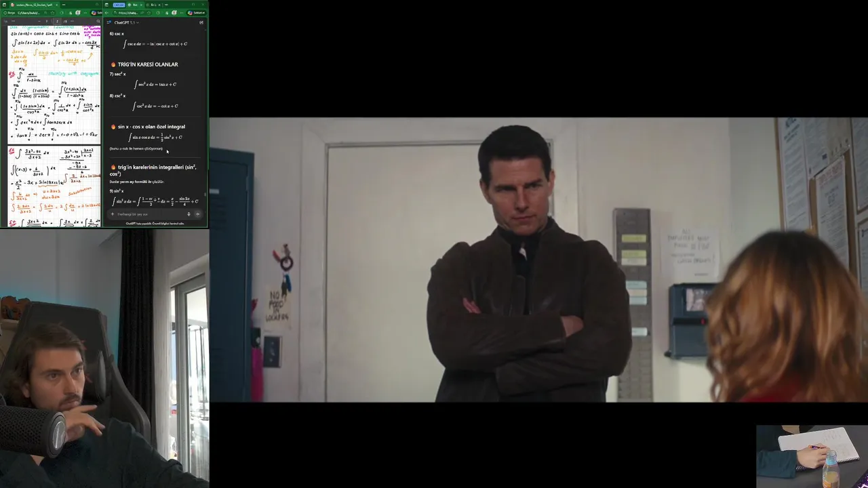Zoom out the PDF with minus icon

pos(39,21)
